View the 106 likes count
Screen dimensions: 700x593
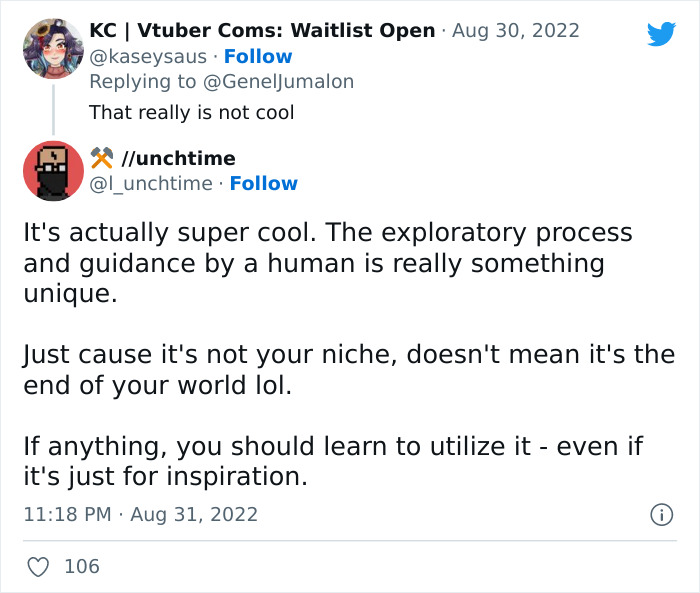pyautogui.click(x=82, y=567)
